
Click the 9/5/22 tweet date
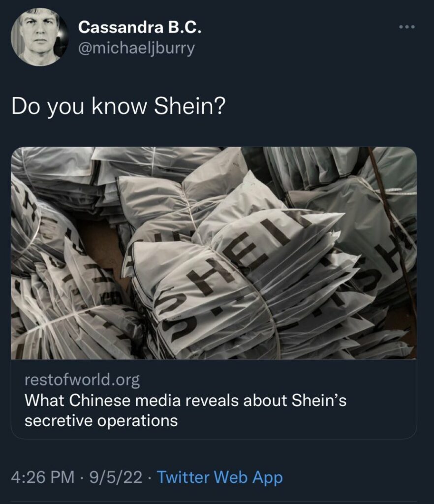pos(116,477)
